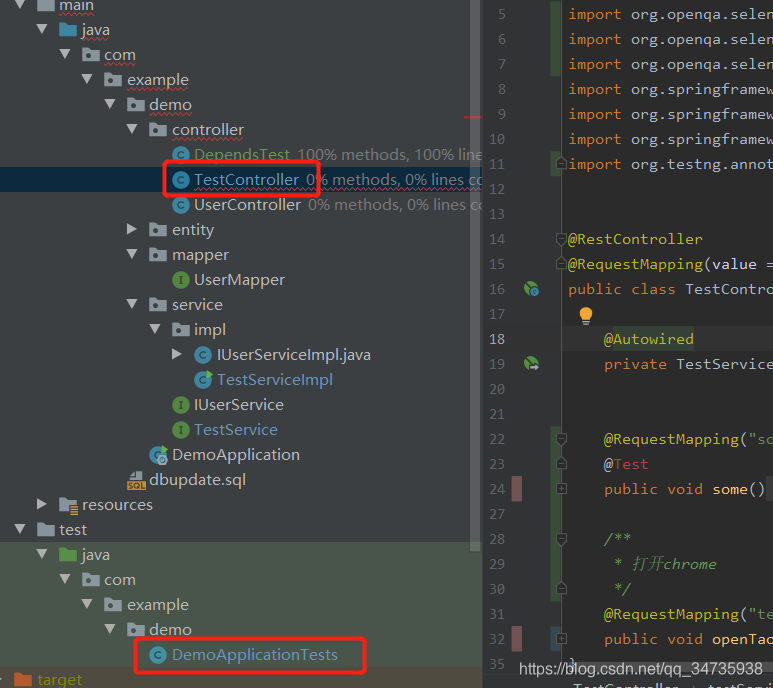This screenshot has height=688, width=773.
Task: Toggle fold marker on line 23 @Test
Action: coord(561,463)
